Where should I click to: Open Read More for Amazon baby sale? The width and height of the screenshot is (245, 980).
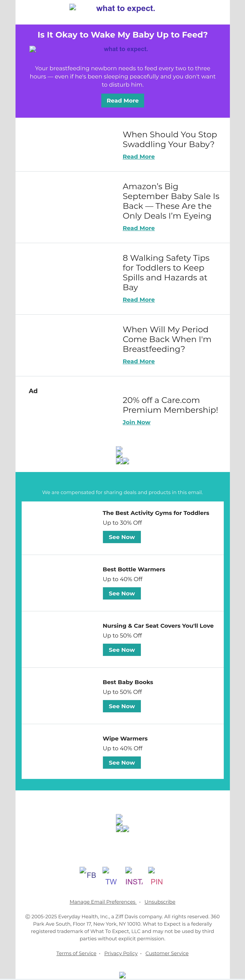coord(139,228)
